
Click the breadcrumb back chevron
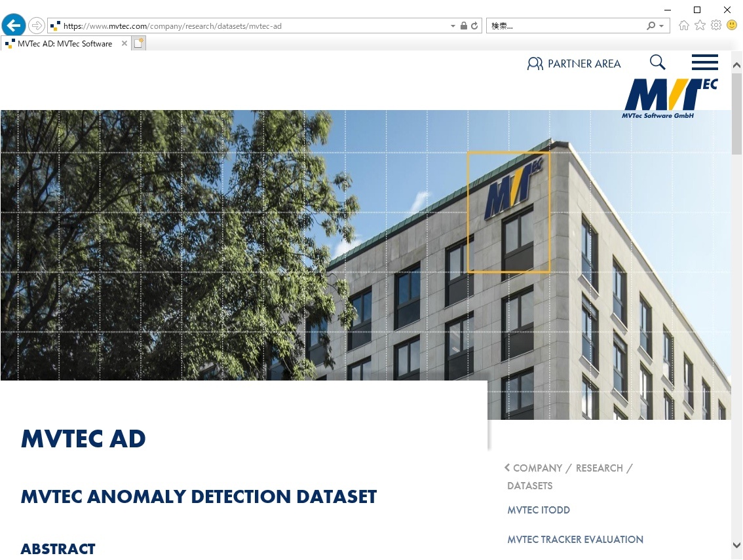[x=507, y=468]
